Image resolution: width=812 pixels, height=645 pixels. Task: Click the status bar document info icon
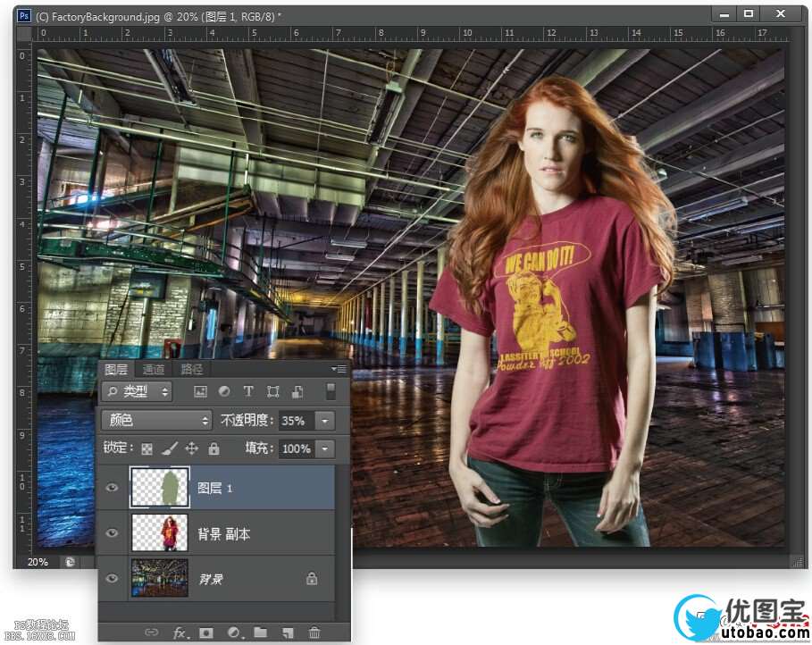click(70, 562)
